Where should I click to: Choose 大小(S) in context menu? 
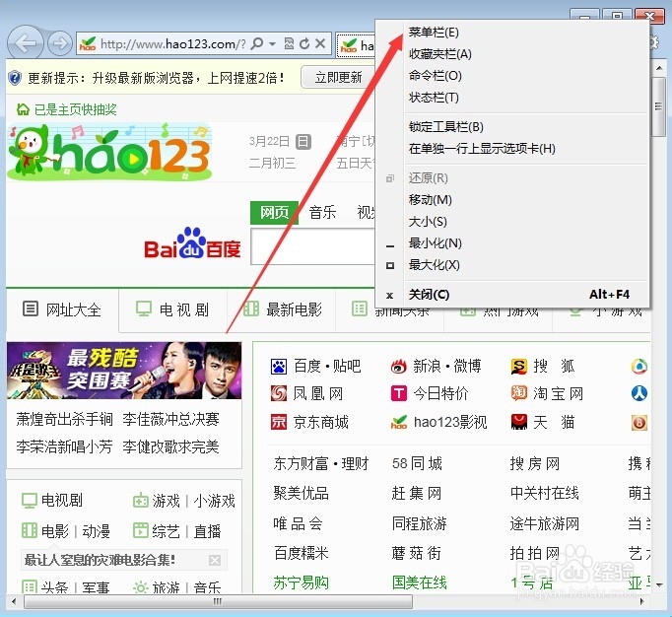coord(428,222)
